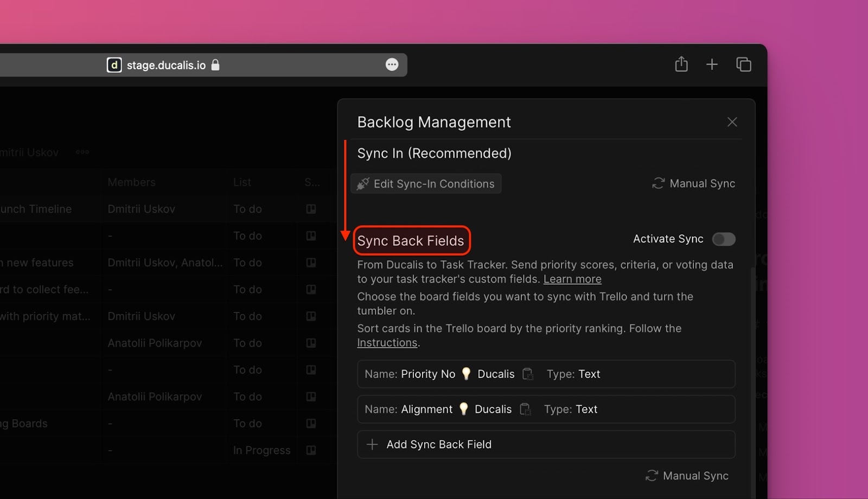Image resolution: width=868 pixels, height=499 pixels.
Task: Click the Safari share icon
Action: 681,65
